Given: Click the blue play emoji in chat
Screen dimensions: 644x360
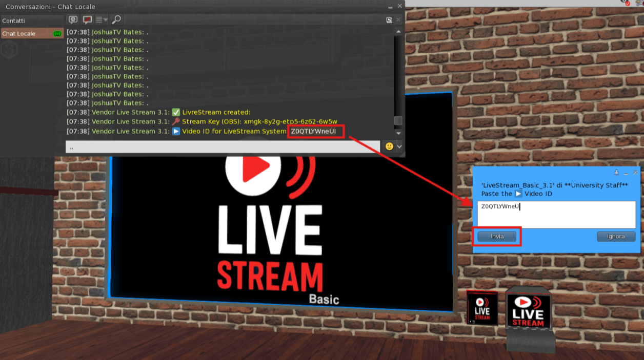Looking at the screenshot, I should (176, 132).
